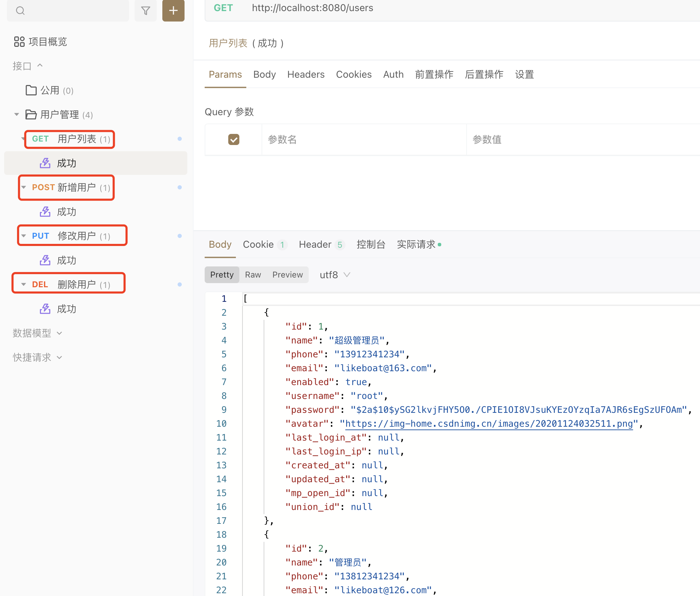Click the 用户列表 breadcrumb link
The image size is (700, 596).
tap(228, 43)
